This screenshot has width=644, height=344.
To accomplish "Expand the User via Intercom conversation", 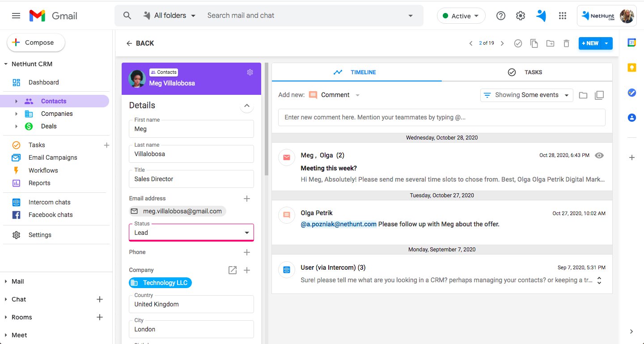I will tap(599, 280).
